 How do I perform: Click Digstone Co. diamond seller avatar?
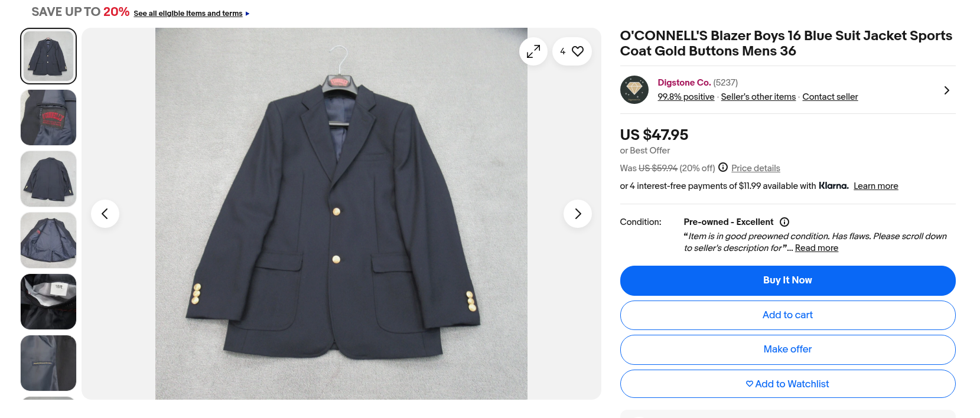point(634,90)
